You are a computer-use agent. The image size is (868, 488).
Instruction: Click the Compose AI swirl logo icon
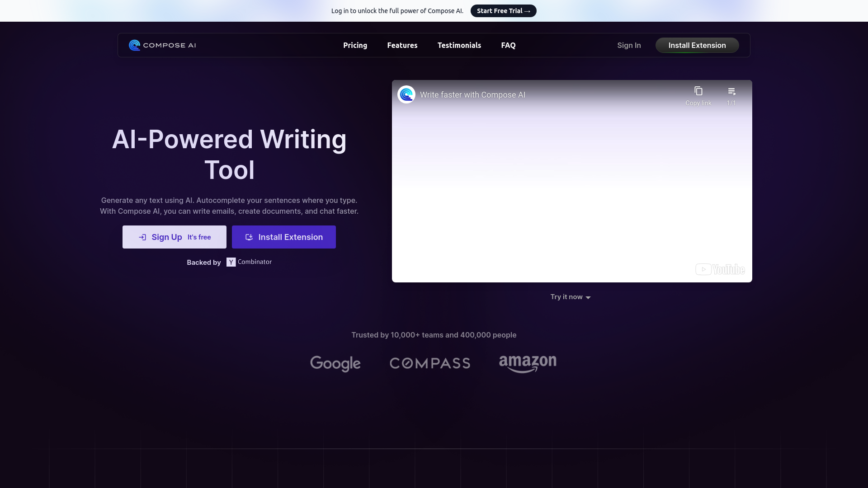134,45
